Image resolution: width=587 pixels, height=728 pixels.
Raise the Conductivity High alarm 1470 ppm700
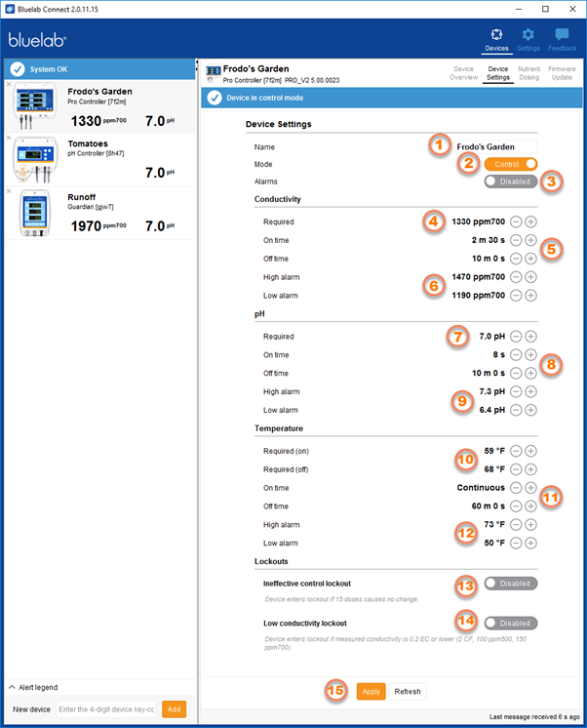pyautogui.click(x=530, y=277)
